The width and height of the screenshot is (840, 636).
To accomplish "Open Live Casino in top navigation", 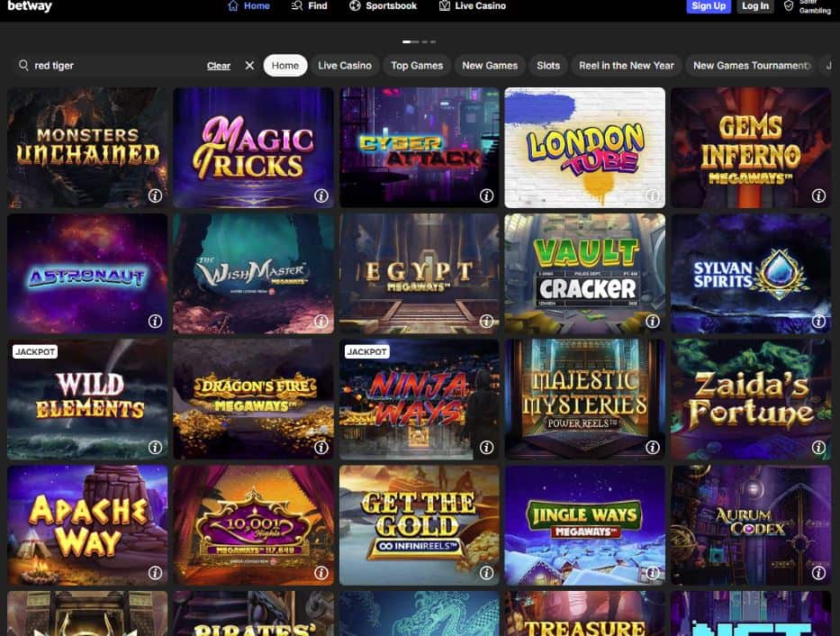I will pos(473,6).
